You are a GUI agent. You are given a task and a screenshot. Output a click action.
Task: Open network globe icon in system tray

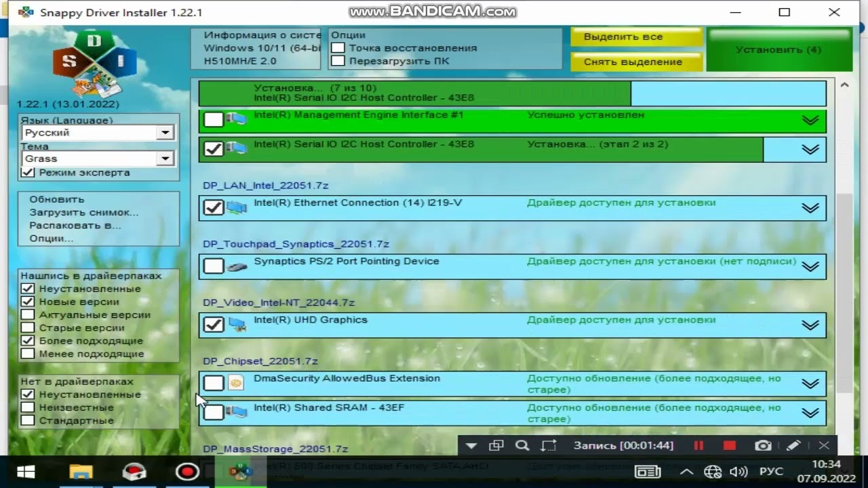click(713, 472)
